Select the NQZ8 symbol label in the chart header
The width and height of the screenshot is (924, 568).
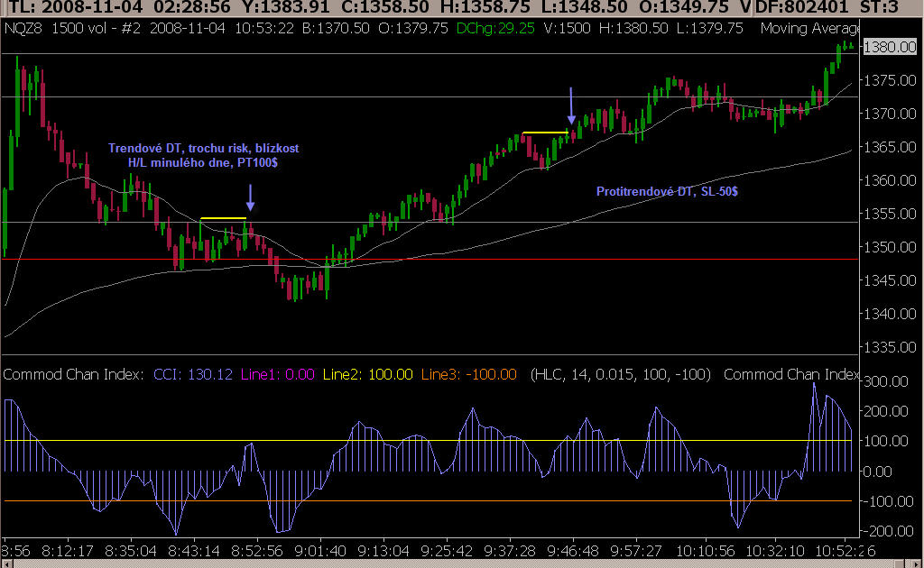tap(23, 28)
